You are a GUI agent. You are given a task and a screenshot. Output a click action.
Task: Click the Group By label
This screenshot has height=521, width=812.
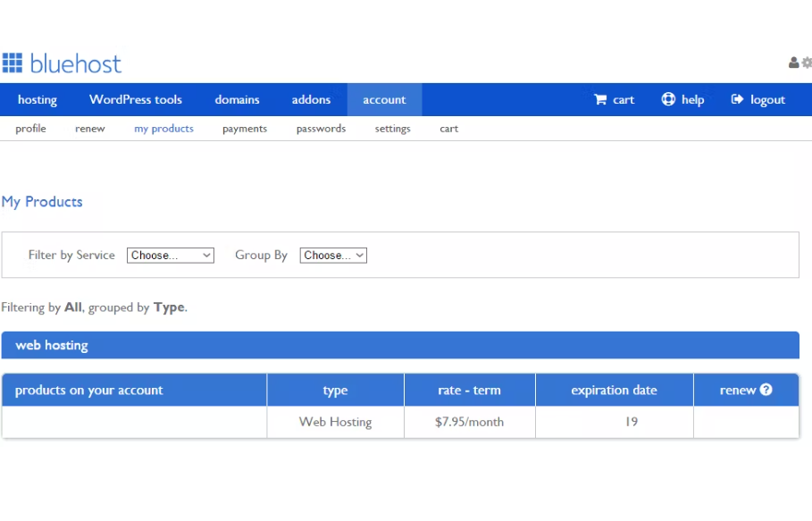261,255
